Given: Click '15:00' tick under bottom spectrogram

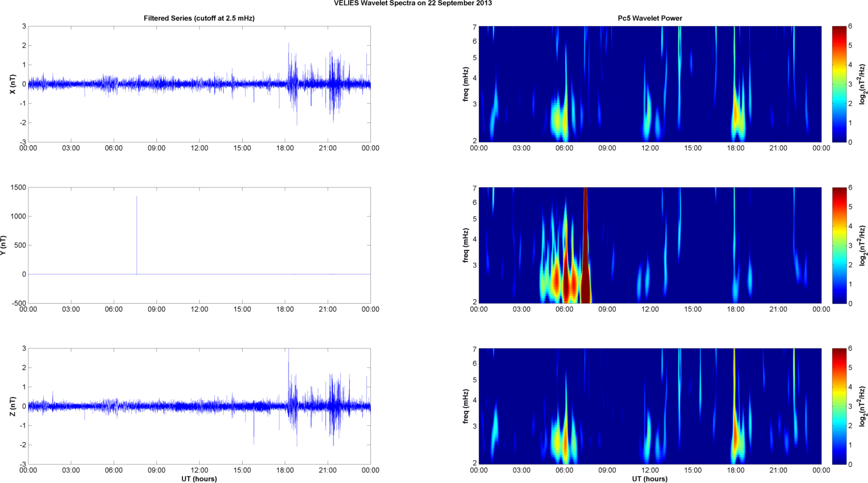Looking at the screenshot, I should coord(693,470).
